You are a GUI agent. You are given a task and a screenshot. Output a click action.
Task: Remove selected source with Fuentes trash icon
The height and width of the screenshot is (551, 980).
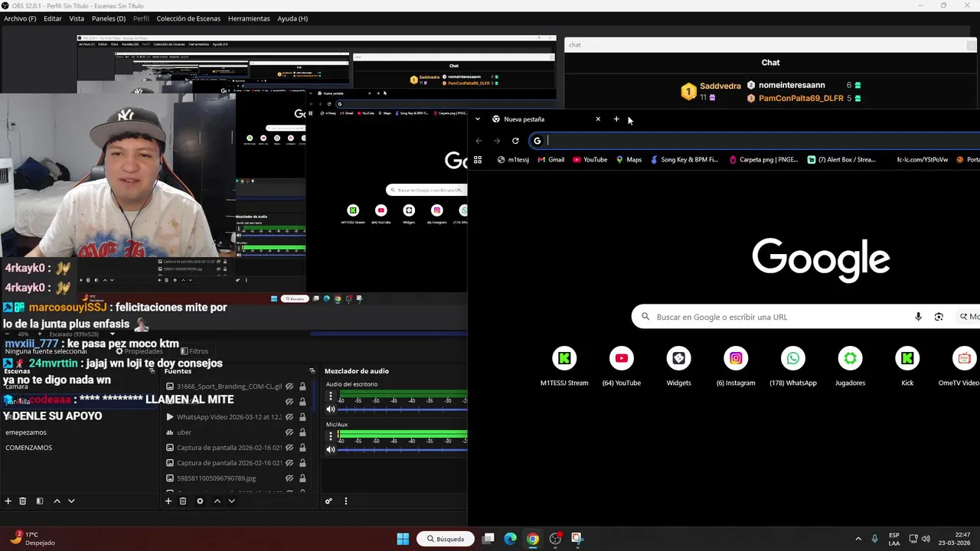(183, 501)
